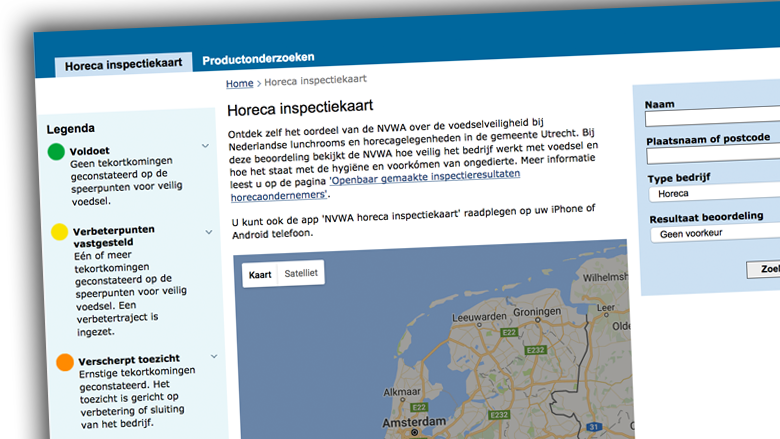Click the Leeuwarden label on map
Screen dimensions: 780x439
[479, 317]
